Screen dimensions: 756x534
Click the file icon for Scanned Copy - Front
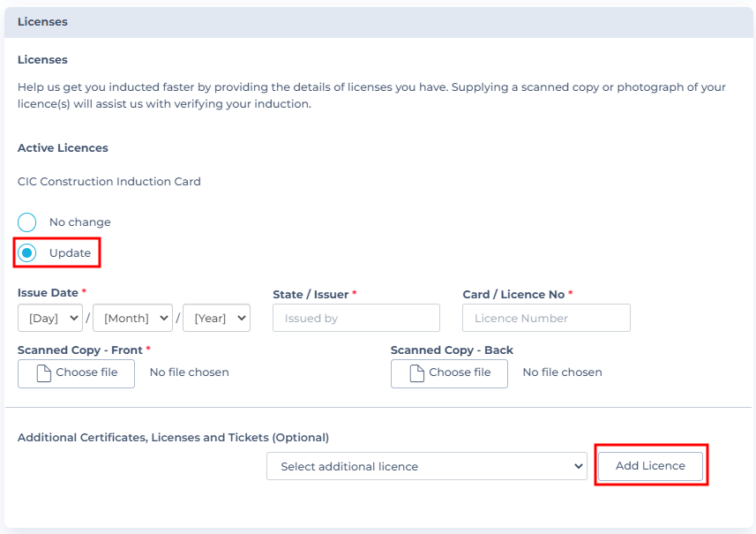(44, 373)
